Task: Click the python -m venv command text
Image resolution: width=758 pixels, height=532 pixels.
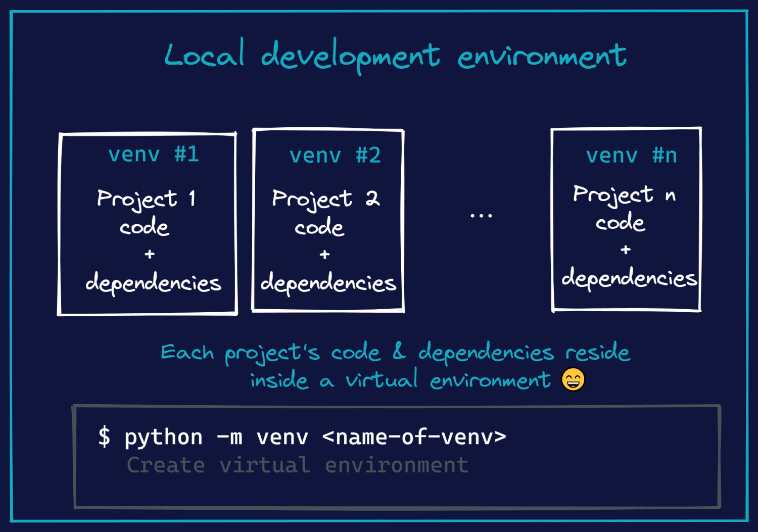Action: (217, 436)
